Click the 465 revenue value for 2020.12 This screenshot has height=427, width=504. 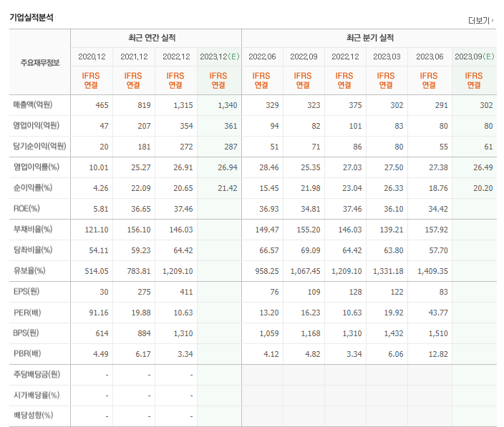(102, 105)
